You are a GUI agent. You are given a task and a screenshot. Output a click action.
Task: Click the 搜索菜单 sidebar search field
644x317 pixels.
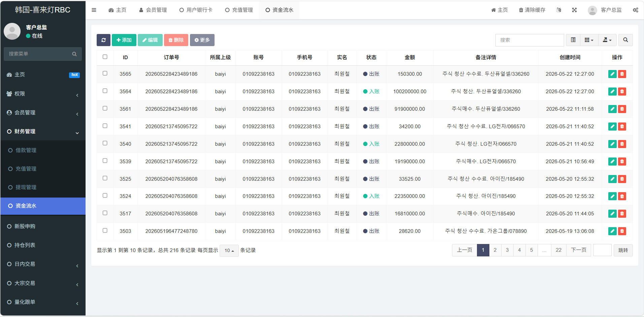[37, 54]
